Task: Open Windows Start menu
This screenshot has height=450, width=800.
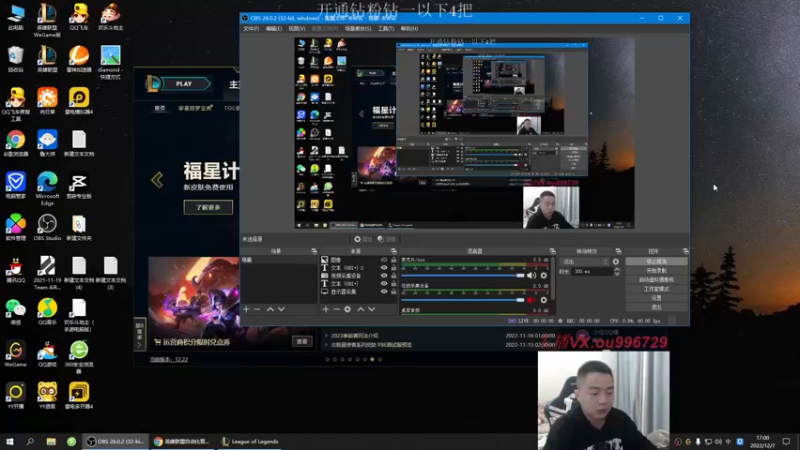Action: click(x=10, y=442)
